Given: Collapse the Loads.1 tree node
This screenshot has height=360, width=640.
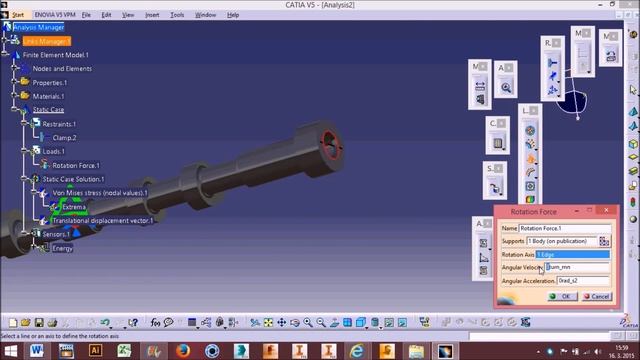Looking at the screenshot, I should coord(24,151).
